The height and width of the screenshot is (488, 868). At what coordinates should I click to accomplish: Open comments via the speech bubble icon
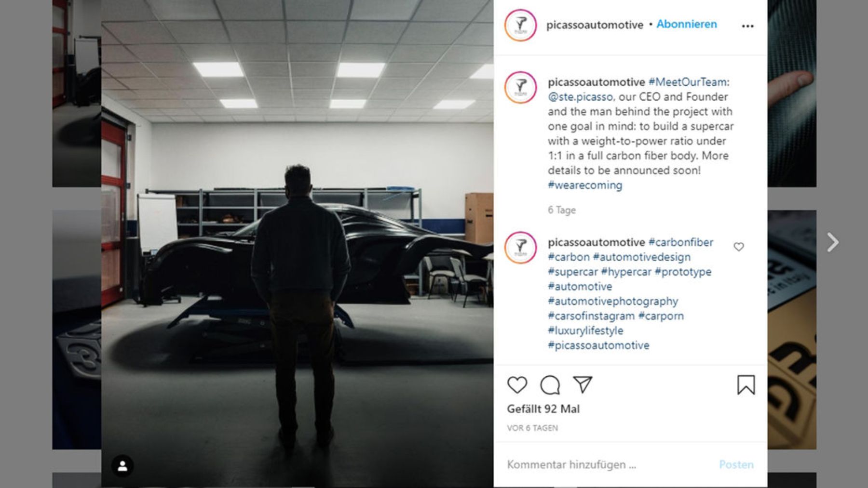pos(550,385)
